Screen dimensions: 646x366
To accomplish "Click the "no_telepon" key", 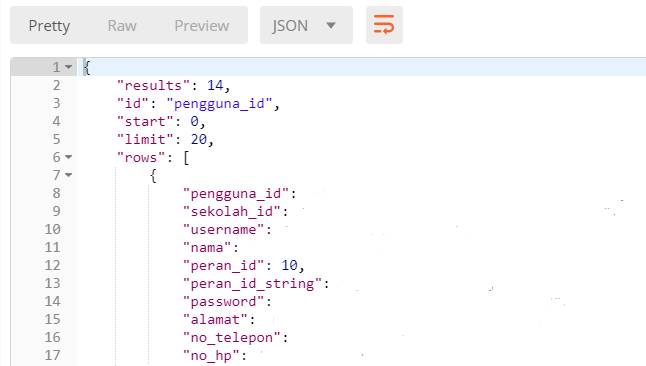I will point(232,338).
